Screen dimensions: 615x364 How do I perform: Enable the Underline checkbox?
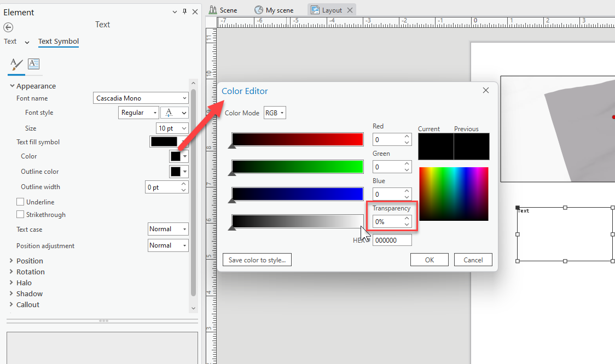tap(19, 202)
